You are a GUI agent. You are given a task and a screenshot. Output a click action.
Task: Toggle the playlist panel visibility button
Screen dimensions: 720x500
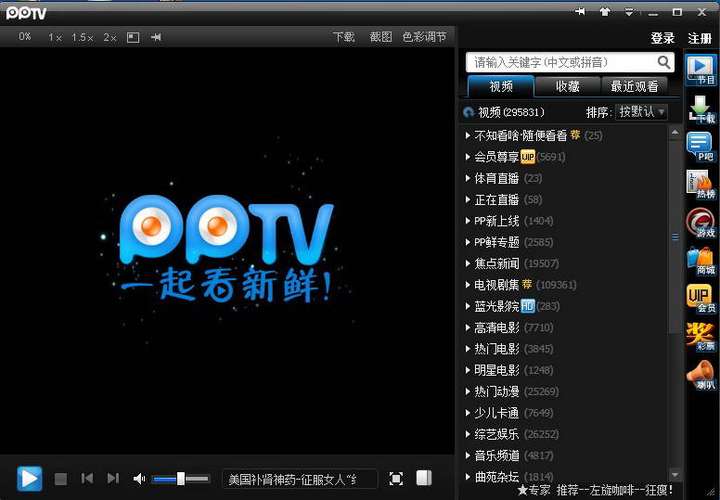point(424,479)
